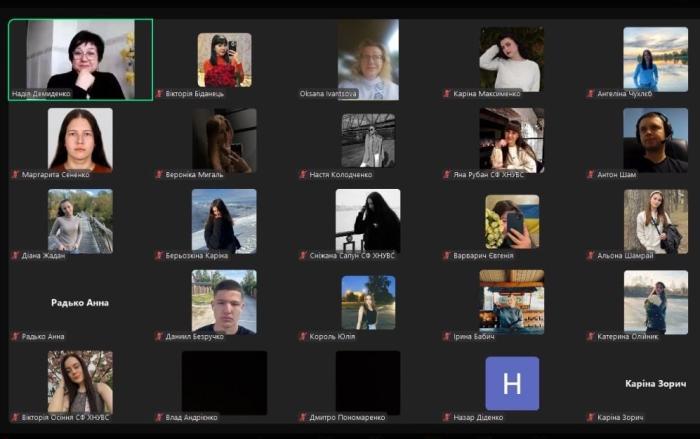
Task: Click muted microphone icon beside Вікторія Биданець
Action: click(159, 93)
